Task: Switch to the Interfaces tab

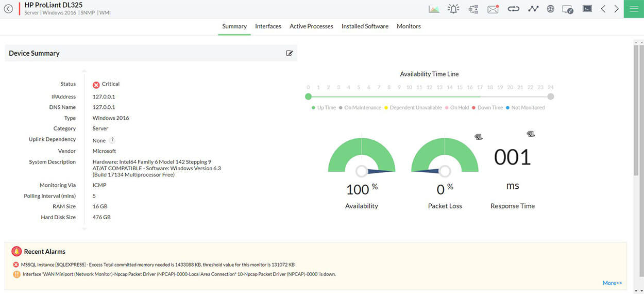Action: coord(268,26)
